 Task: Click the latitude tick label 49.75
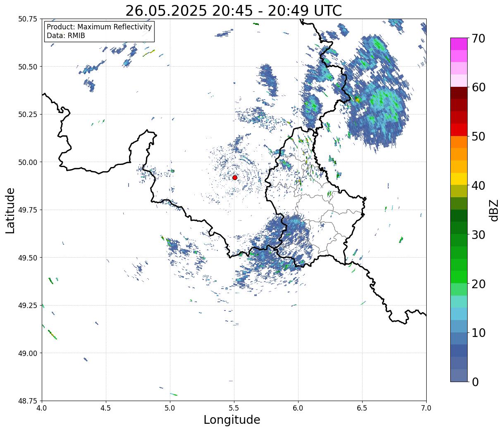click(27, 210)
